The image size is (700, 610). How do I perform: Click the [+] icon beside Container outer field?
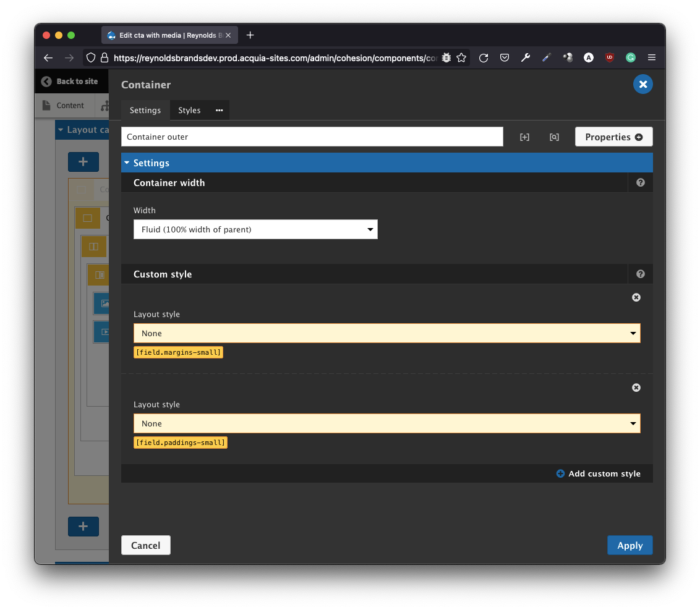click(524, 137)
